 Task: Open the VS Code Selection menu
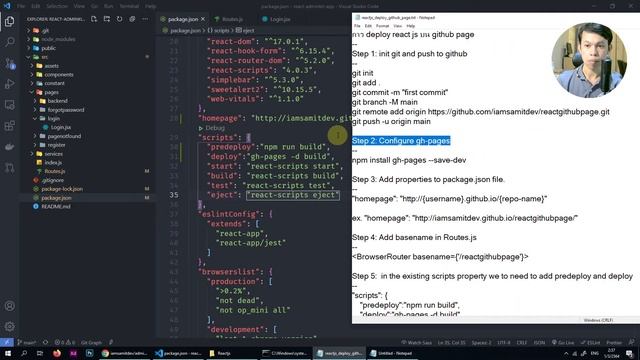[x=57, y=6]
